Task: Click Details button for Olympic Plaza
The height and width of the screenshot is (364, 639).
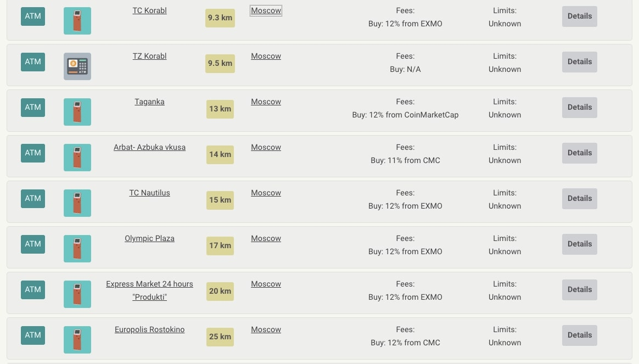Action: pyautogui.click(x=579, y=244)
